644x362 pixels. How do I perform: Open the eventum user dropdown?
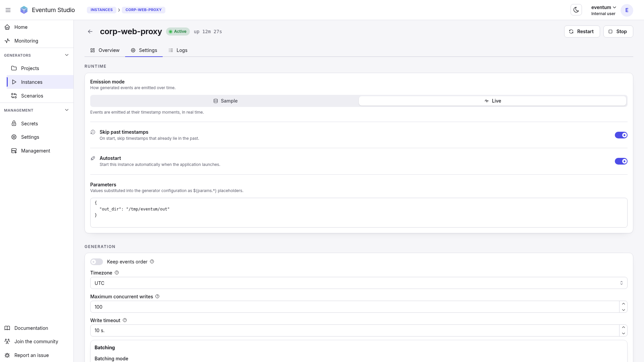coord(603,10)
